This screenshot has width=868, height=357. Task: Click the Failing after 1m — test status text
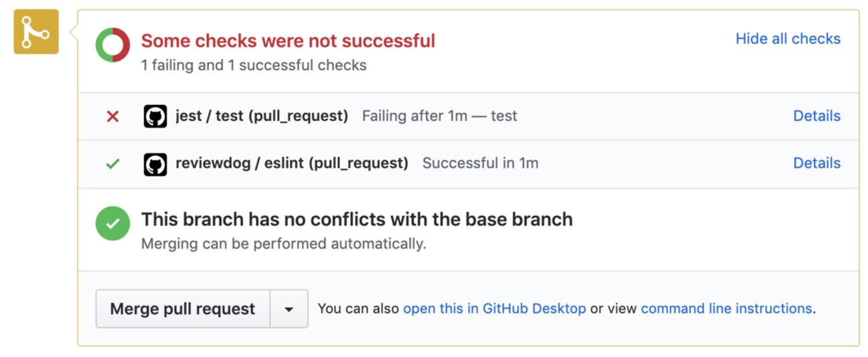pos(439,116)
